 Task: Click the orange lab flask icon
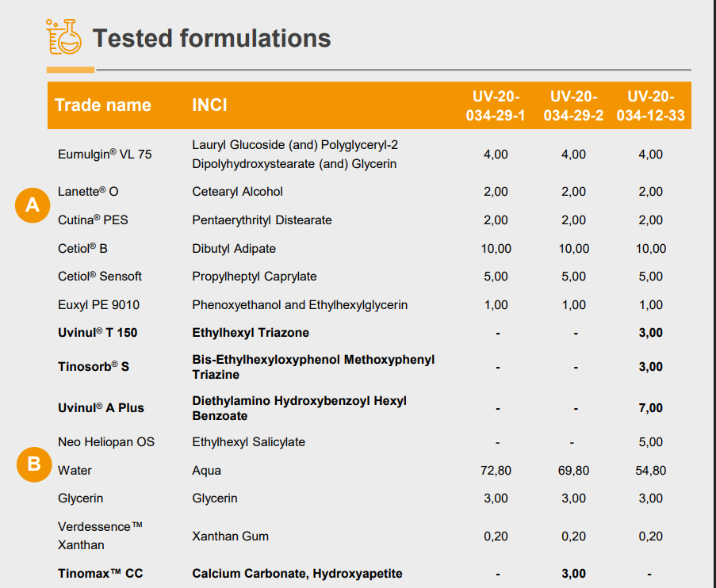(x=64, y=36)
